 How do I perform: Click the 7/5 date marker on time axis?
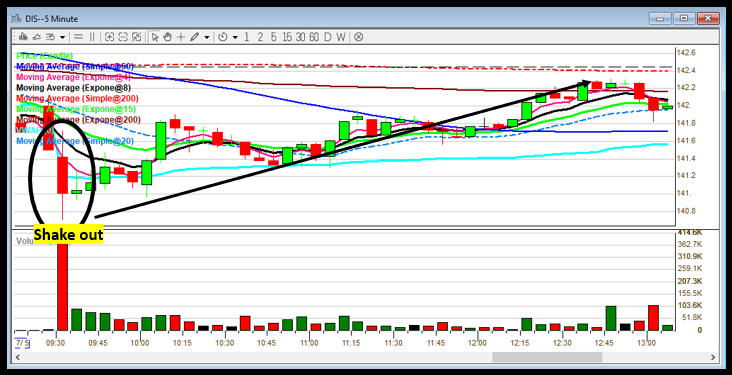[21, 343]
